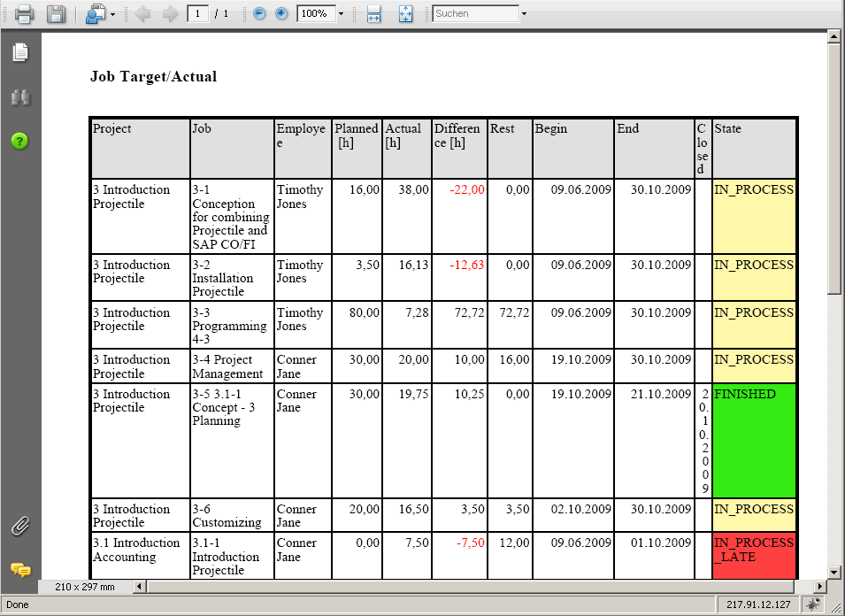The height and width of the screenshot is (616, 845).
Task: Open the Comments panel via the speech bubbles icon
Action: click(19, 570)
